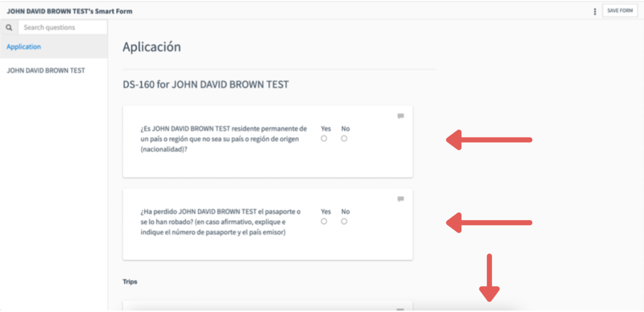Image resolution: width=644 pixels, height=312 pixels.
Task: Open JOHN DAVID BROWN TEST sidebar section
Action: 54,70
